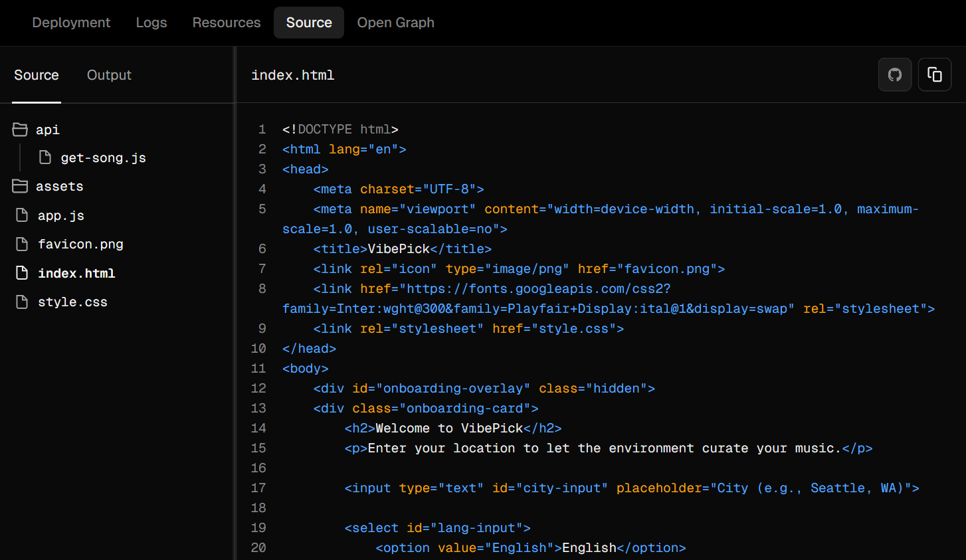Click line number 20 in the gutter
Viewport: 966px width, 560px height.
coord(258,548)
